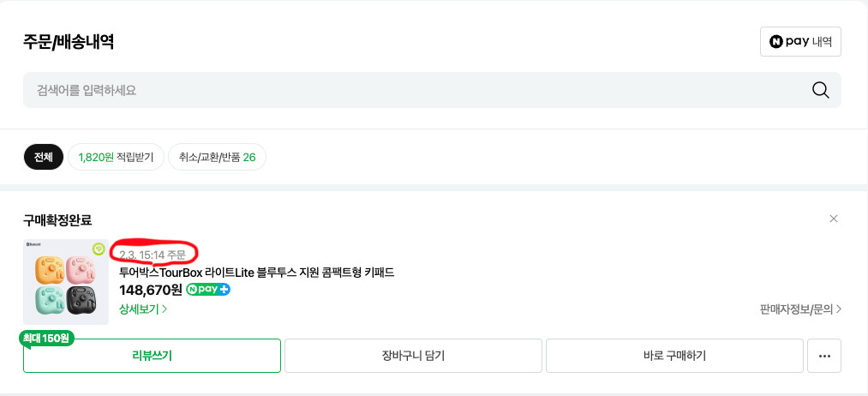Select the 전체 filter tab
The width and height of the screenshot is (868, 396).
44,157
